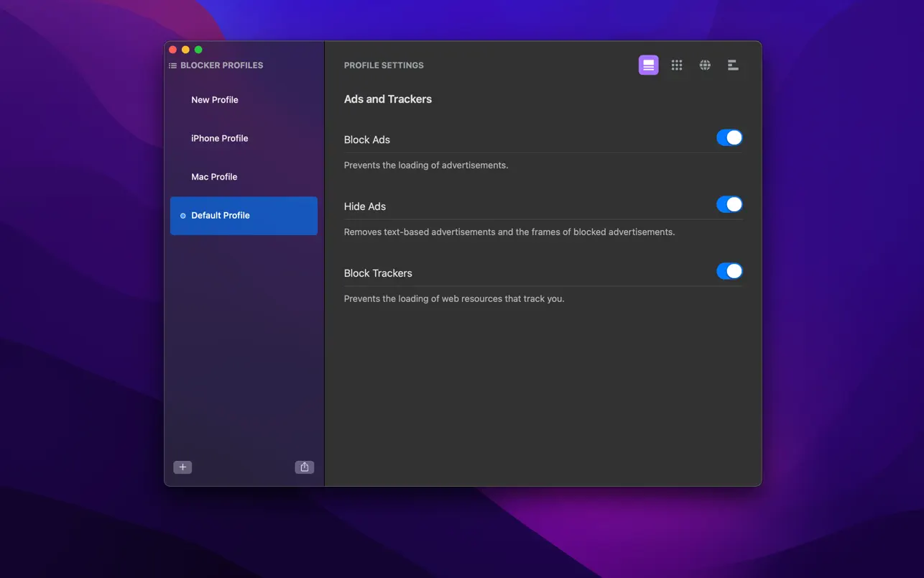924x578 pixels.
Task: Select the Default Profile row
Action: 244,216
